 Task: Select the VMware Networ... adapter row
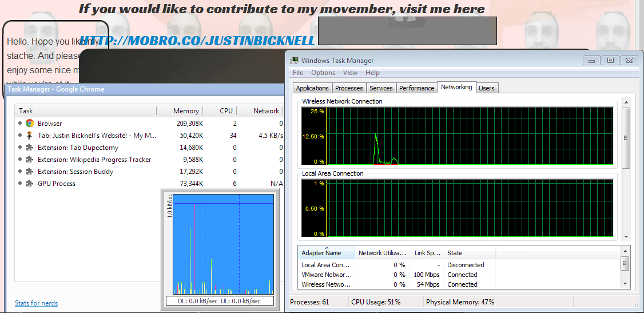[459, 275]
